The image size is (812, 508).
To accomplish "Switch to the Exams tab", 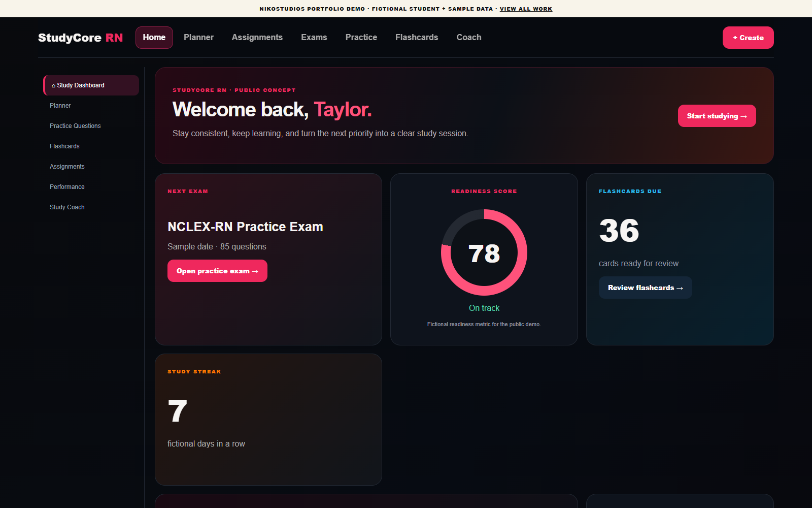I will 314,38.
